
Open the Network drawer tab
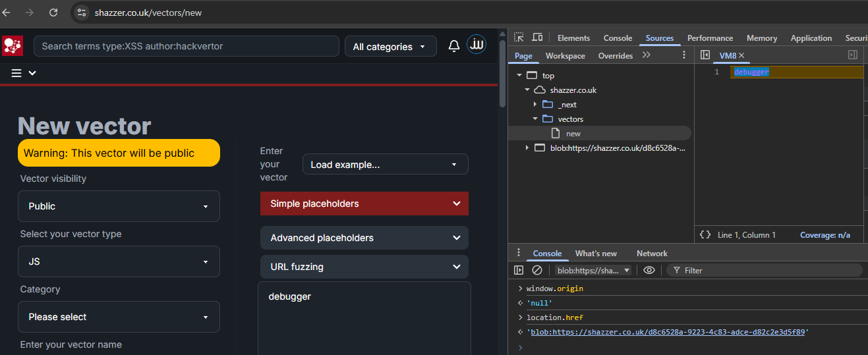[x=652, y=254]
